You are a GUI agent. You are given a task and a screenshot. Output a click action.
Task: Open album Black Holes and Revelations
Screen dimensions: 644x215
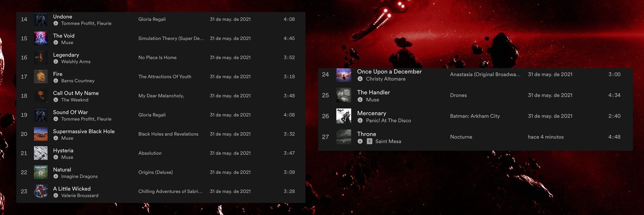tap(168, 134)
